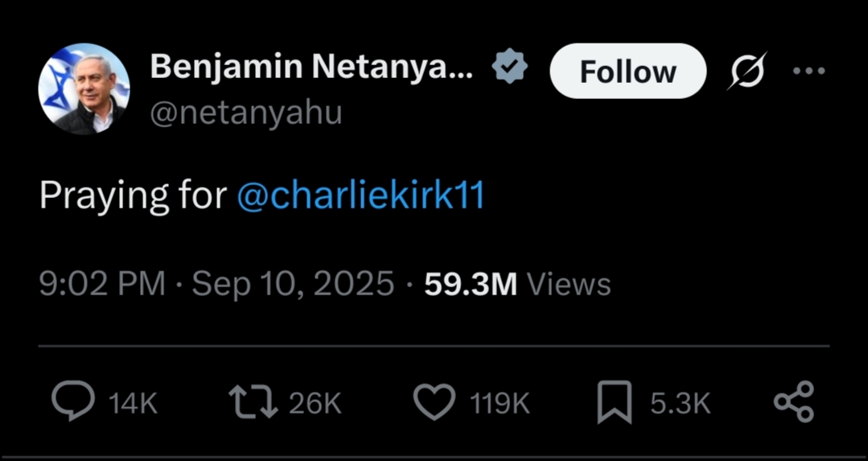The height and width of the screenshot is (461, 868).
Task: Click the Grok slashed-circle icon
Action: pyautogui.click(x=747, y=72)
